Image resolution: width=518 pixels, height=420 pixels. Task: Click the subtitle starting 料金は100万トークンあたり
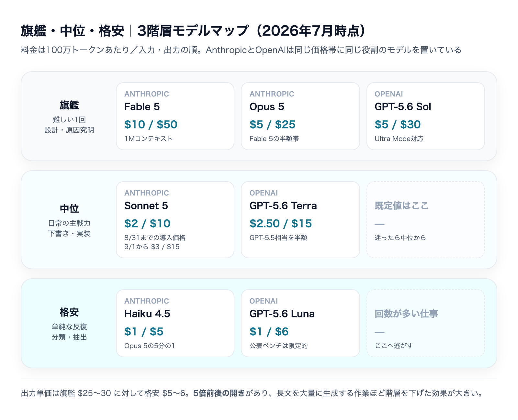tap(241, 50)
